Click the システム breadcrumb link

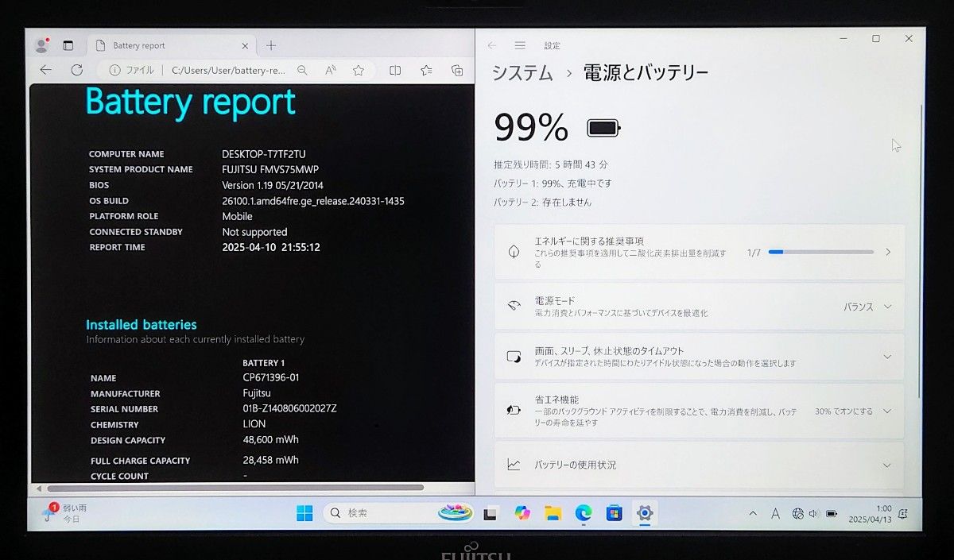(522, 73)
